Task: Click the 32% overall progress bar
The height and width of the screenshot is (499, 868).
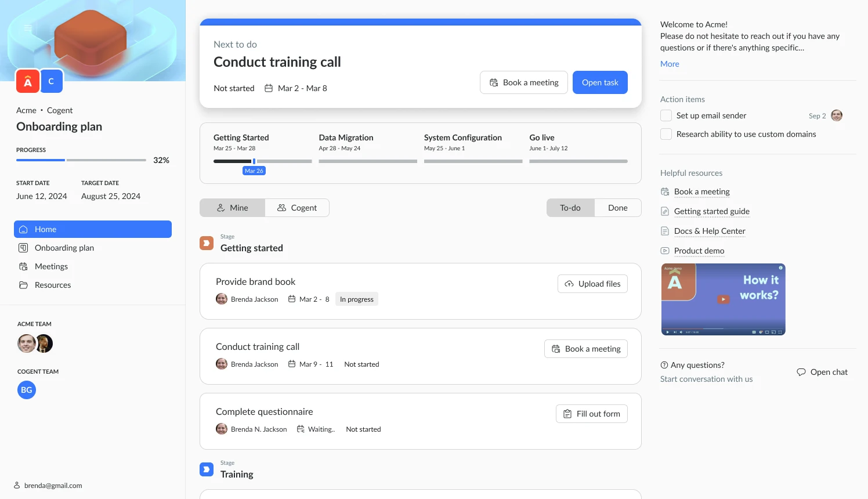Action: pos(81,160)
